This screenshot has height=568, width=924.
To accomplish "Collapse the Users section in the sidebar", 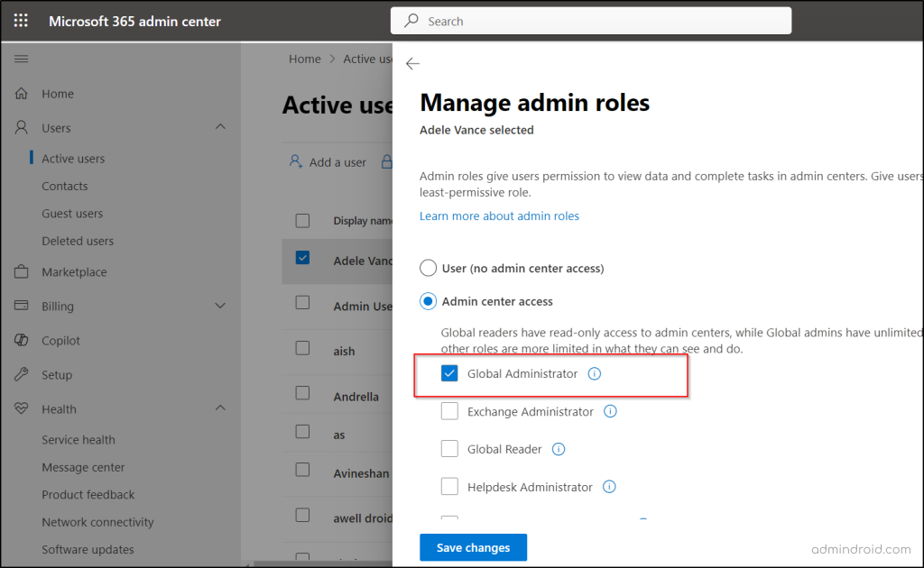I will pyautogui.click(x=220, y=127).
